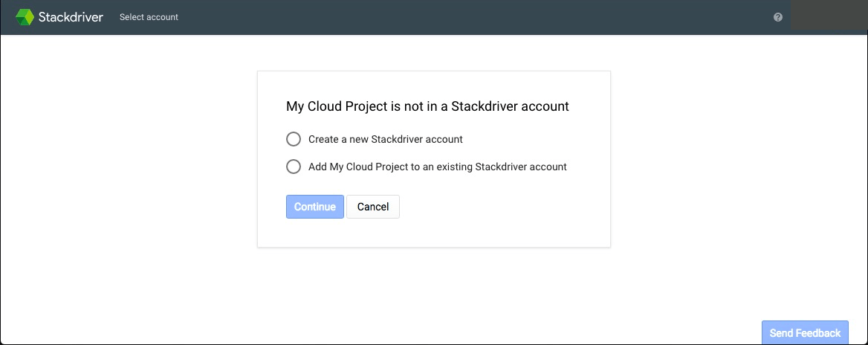The width and height of the screenshot is (868, 345).
Task: Click the heading My Cloud Project is not in a Stackdriver account
Action: click(427, 106)
